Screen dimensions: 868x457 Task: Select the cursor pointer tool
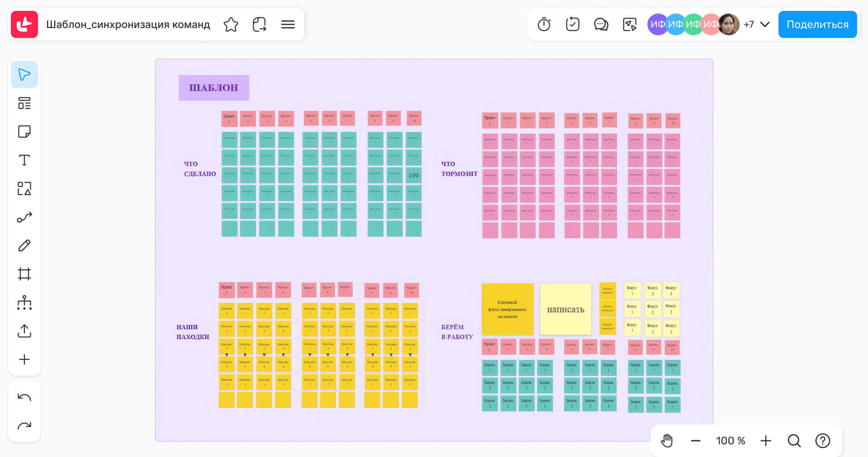coord(24,75)
